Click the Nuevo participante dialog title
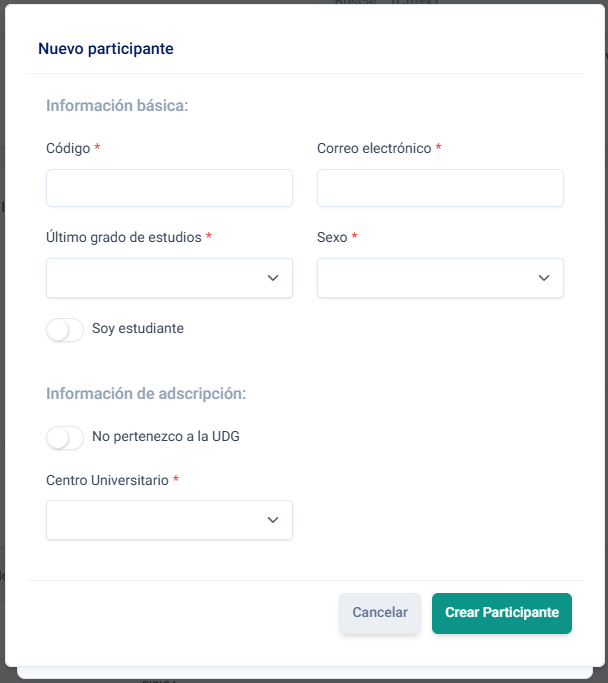 coord(106,48)
